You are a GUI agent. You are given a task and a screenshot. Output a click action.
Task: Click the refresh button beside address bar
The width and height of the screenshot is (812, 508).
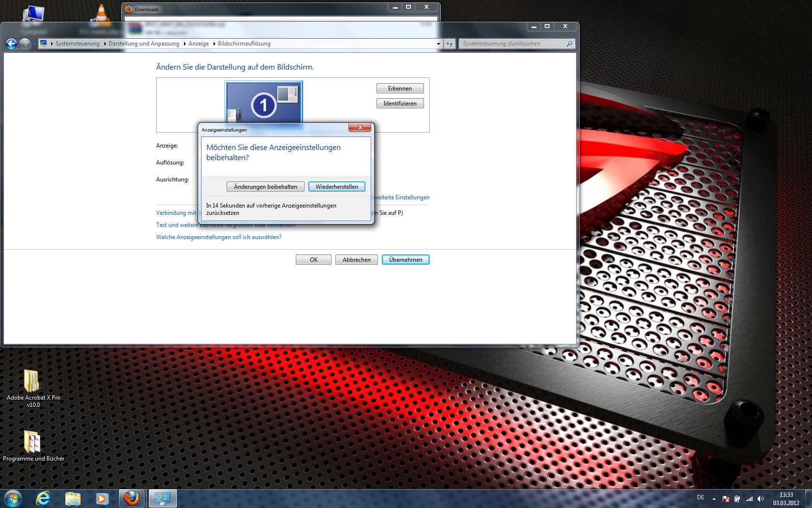[x=449, y=44]
